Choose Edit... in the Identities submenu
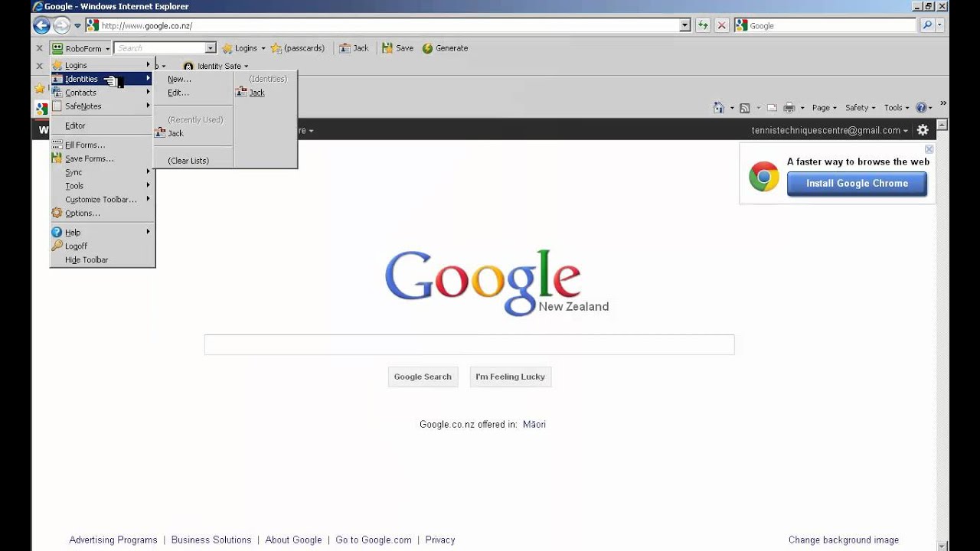Viewport: 980px width, 551px height. [193, 93]
